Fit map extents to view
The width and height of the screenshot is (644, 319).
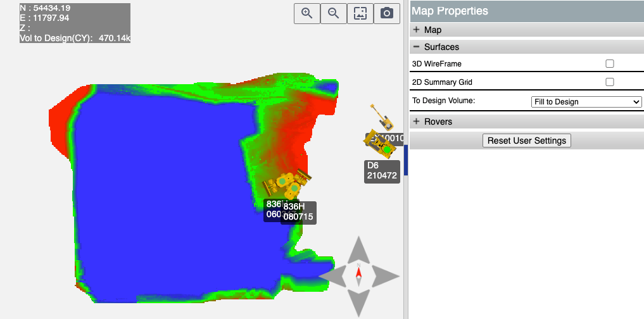(x=360, y=13)
